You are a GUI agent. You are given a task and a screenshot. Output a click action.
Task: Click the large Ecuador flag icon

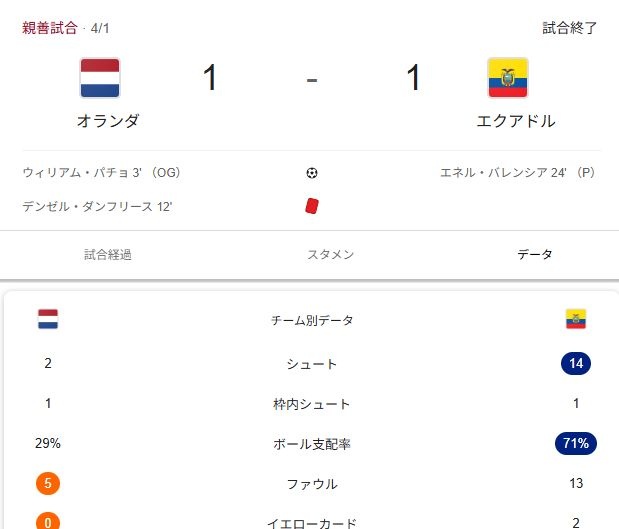(508, 78)
